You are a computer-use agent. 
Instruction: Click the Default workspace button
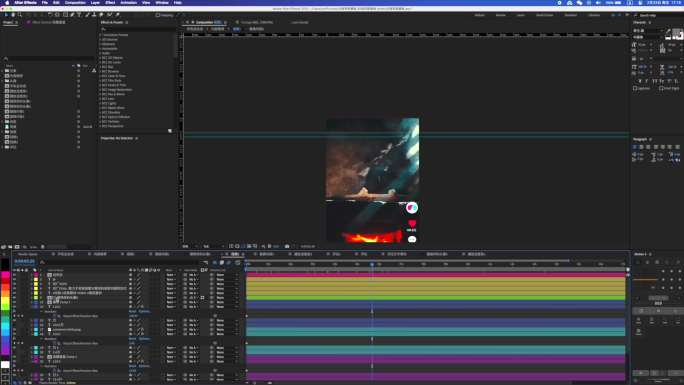click(479, 15)
